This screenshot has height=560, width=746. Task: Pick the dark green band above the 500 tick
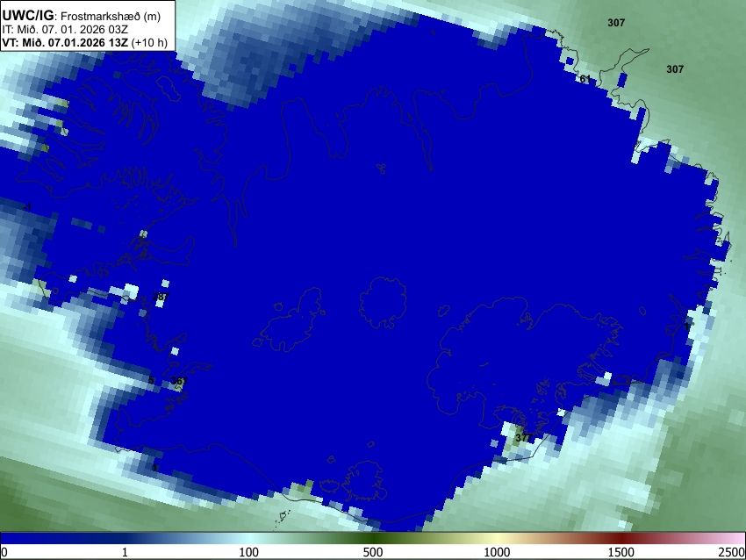point(372,538)
